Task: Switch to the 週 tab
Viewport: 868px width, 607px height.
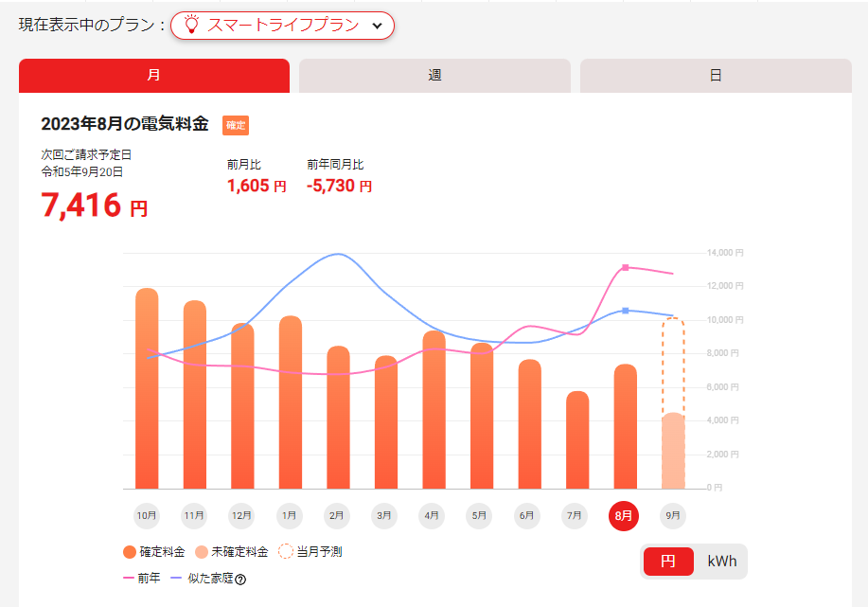Action: (434, 76)
